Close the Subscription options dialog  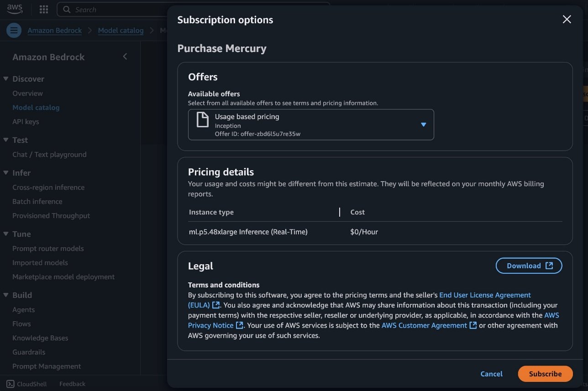coord(567,19)
